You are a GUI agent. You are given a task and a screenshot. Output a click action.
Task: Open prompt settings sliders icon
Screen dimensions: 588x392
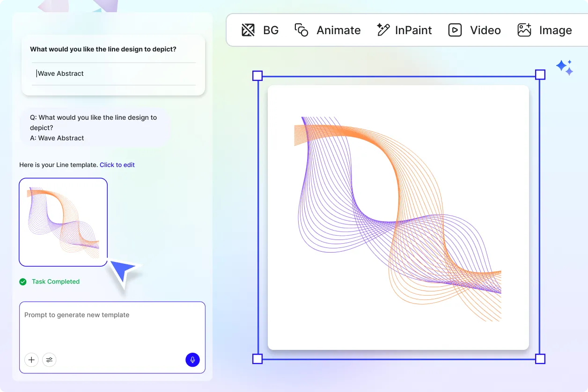tap(49, 360)
